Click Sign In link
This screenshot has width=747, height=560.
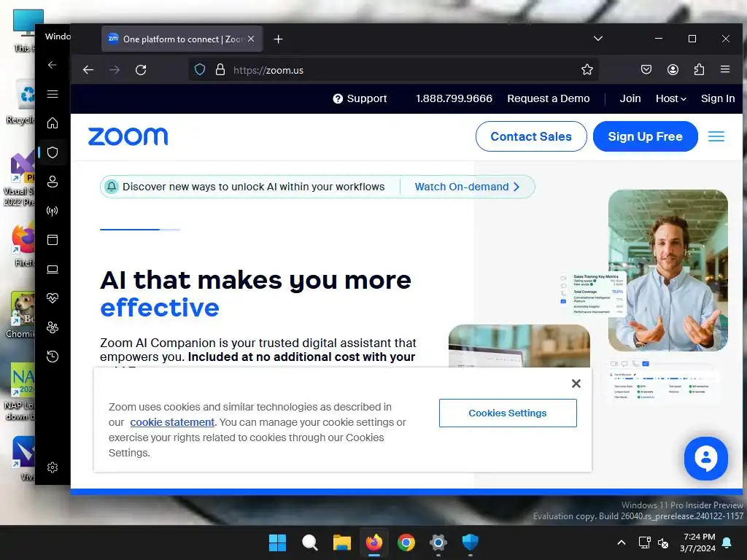[718, 98]
